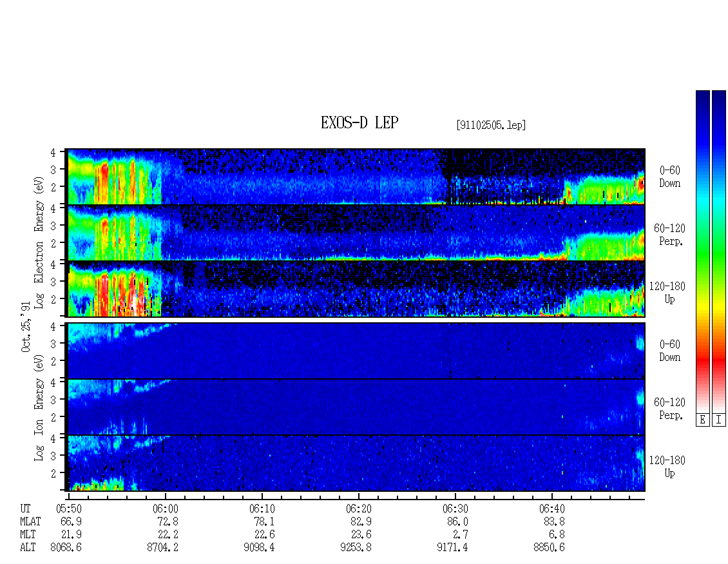Click the 06:10 time tick label
This screenshot has width=728, height=564.
click(x=262, y=509)
